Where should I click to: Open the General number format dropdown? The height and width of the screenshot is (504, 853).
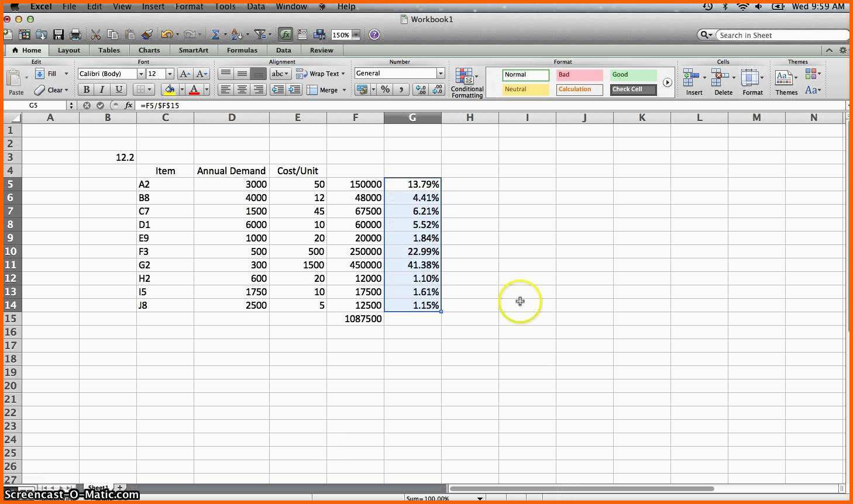pyautogui.click(x=441, y=73)
